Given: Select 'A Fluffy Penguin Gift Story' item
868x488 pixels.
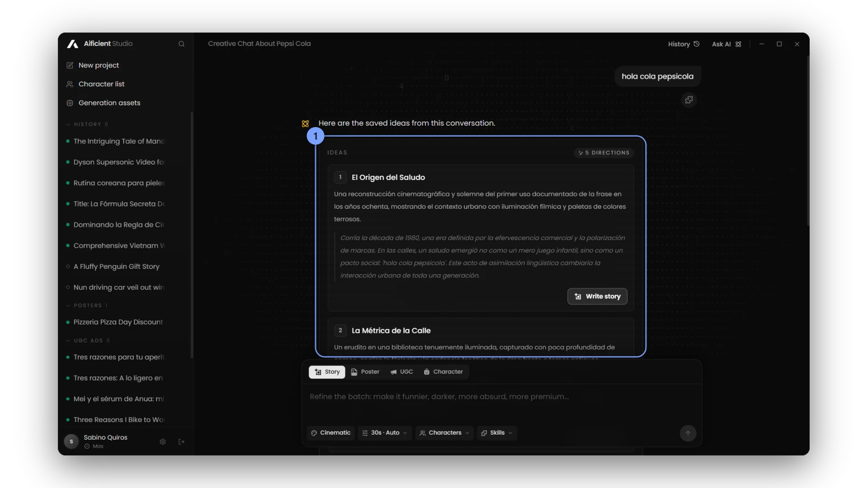Looking at the screenshot, I should click(x=117, y=267).
